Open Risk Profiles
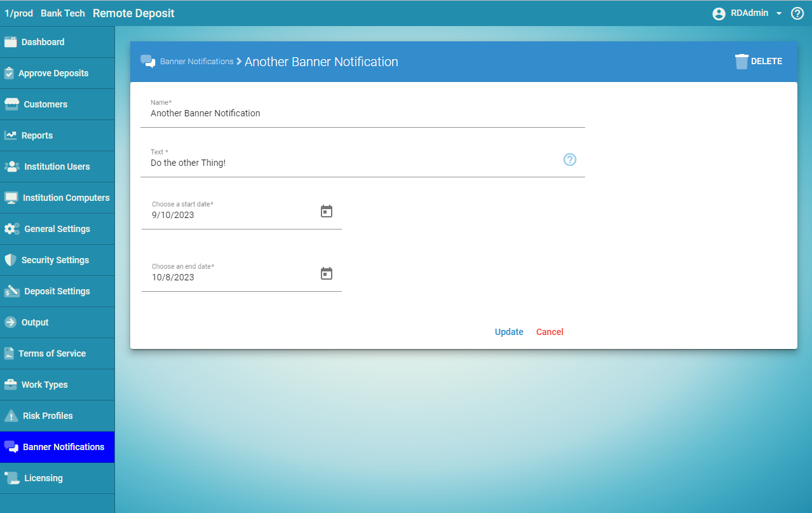The image size is (812, 513). point(57,416)
